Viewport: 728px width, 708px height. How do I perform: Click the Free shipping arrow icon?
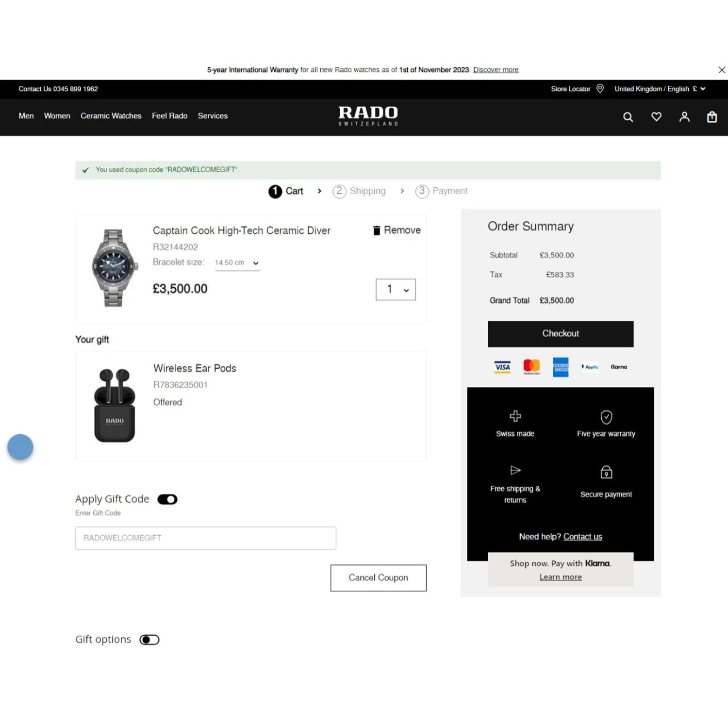515,470
